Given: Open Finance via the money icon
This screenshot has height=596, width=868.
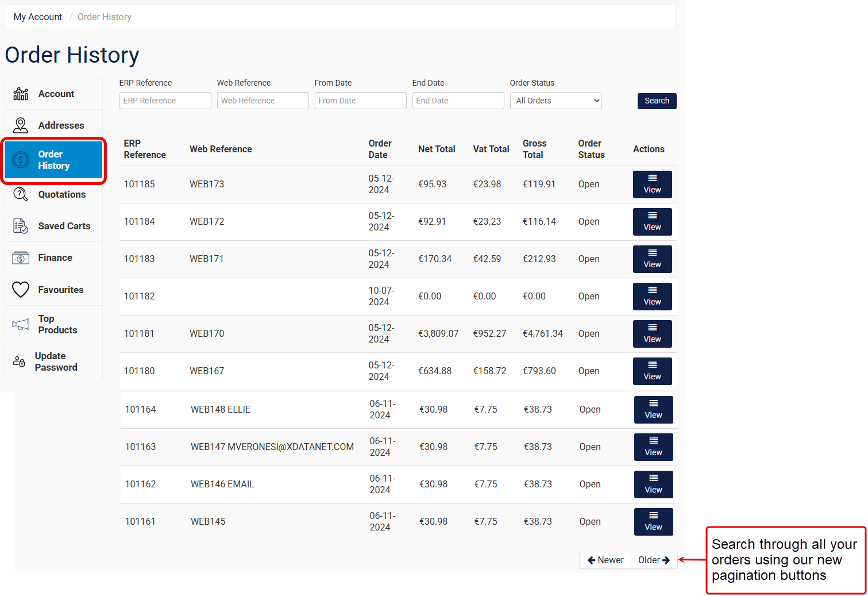Looking at the screenshot, I should [x=21, y=257].
